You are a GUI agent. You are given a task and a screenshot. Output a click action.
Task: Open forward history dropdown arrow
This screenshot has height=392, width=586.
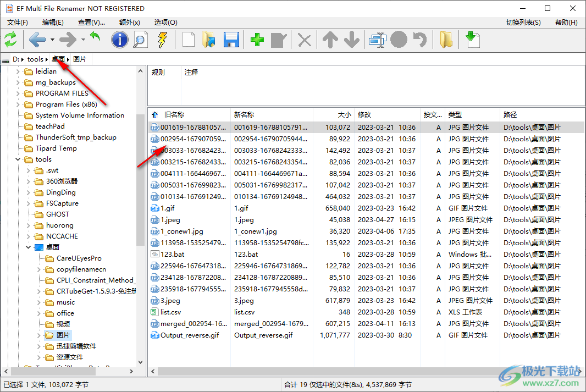[x=82, y=40]
